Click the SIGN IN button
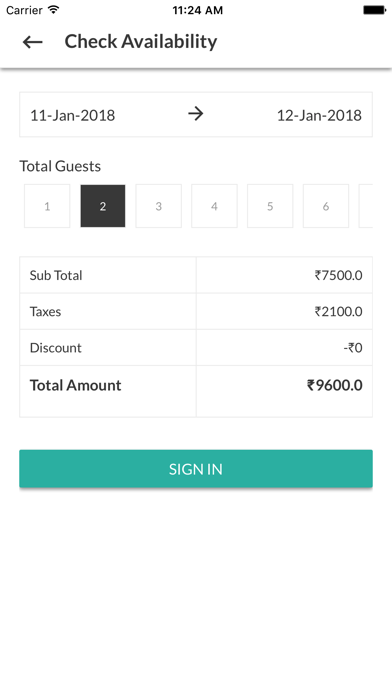The width and height of the screenshot is (392, 696). pyautogui.click(x=196, y=469)
